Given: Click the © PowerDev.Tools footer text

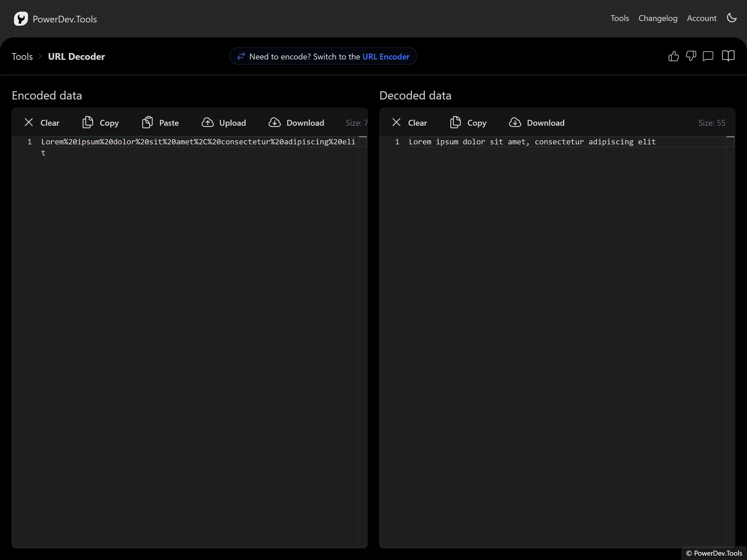Looking at the screenshot, I should click(714, 553).
